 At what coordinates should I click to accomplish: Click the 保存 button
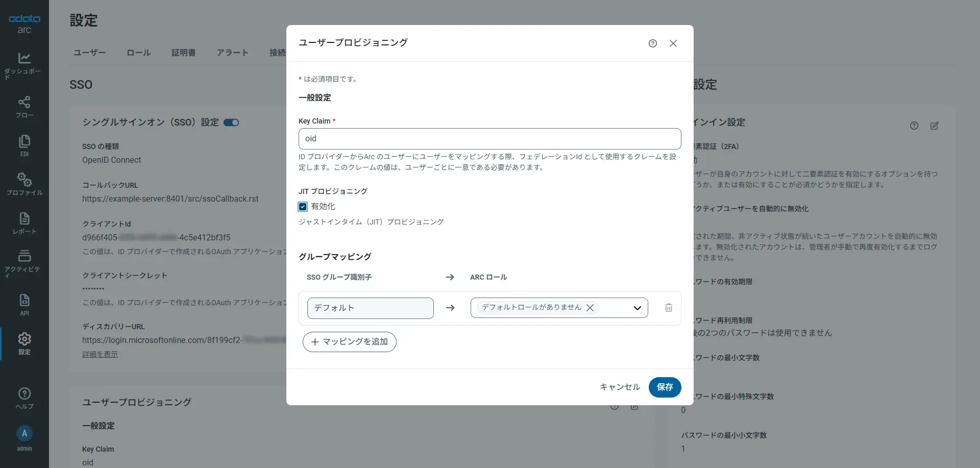coord(665,387)
